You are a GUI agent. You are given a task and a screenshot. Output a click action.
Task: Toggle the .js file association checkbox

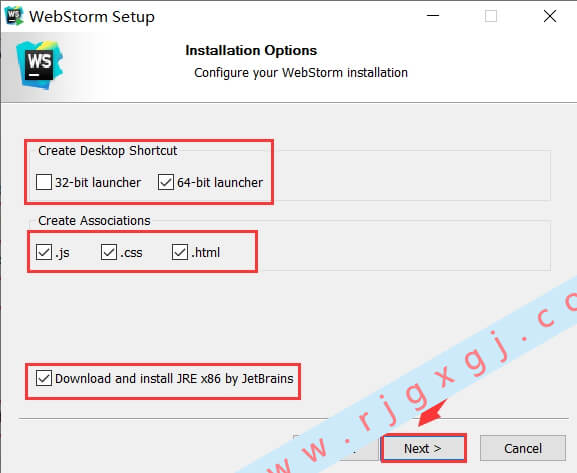pyautogui.click(x=44, y=253)
